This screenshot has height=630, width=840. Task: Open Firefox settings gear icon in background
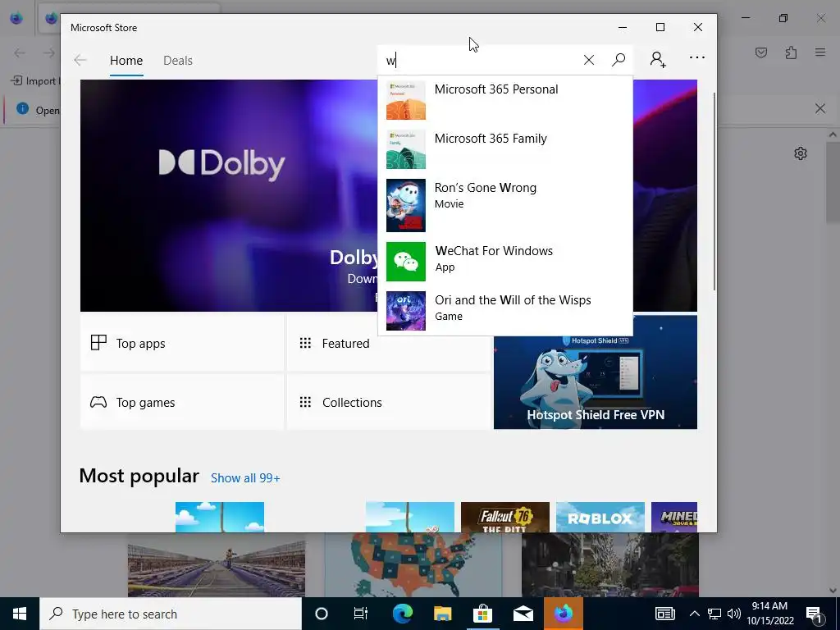point(801,153)
